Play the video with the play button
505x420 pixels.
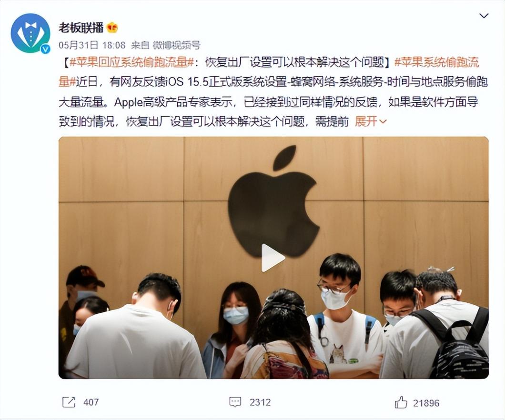[x=273, y=258]
